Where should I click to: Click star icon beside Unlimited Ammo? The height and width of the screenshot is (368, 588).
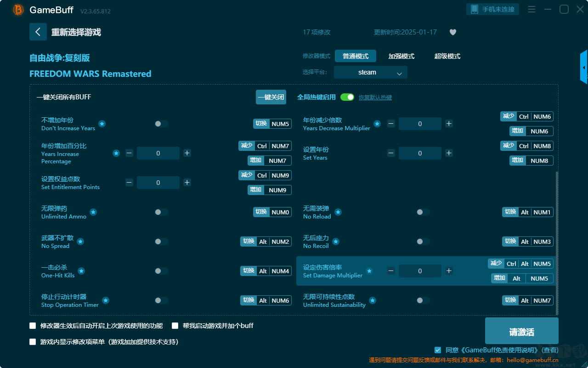pyautogui.click(x=93, y=212)
